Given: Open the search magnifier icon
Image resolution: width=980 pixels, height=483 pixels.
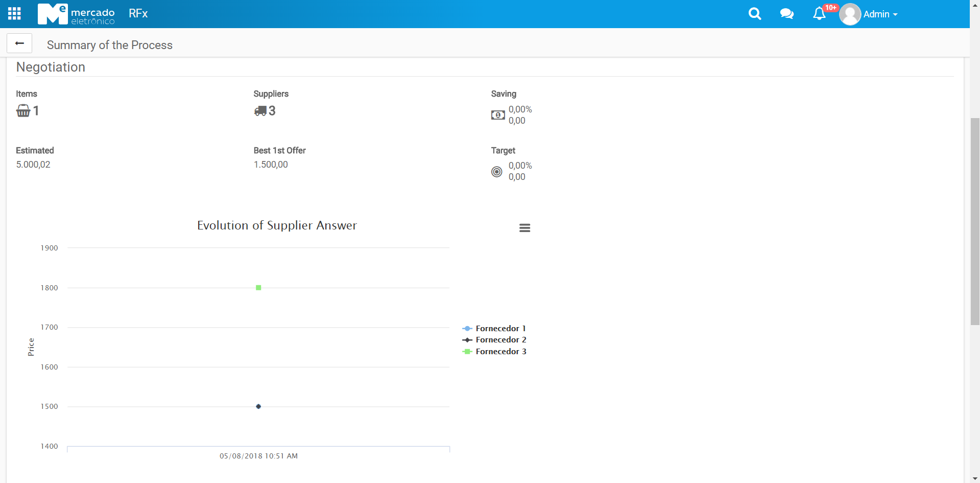Looking at the screenshot, I should (x=754, y=14).
